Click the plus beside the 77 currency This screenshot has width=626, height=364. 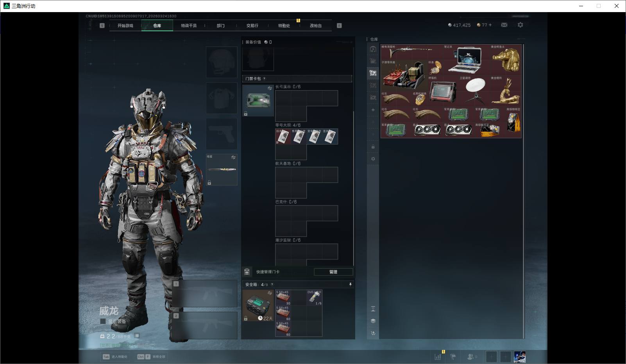pos(490,25)
